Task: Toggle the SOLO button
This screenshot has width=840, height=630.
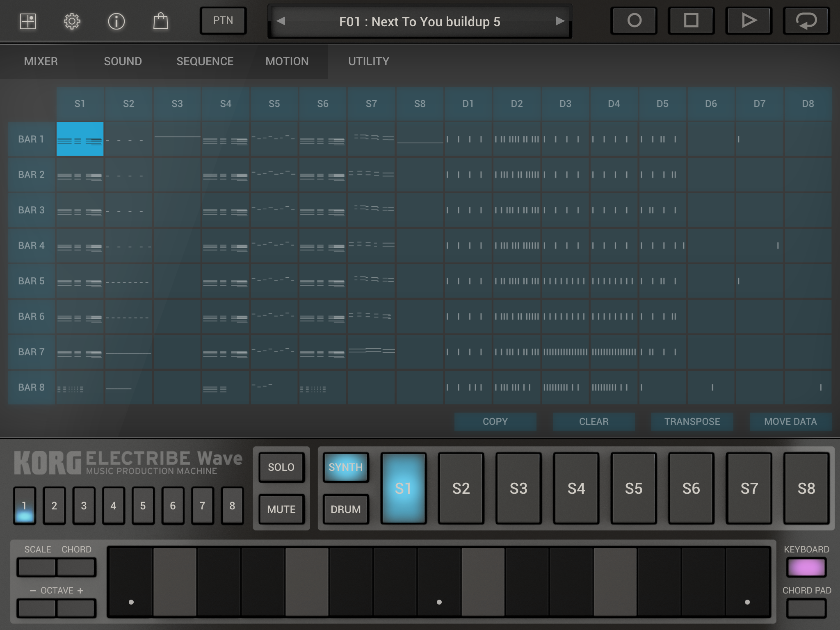Action: point(281,467)
